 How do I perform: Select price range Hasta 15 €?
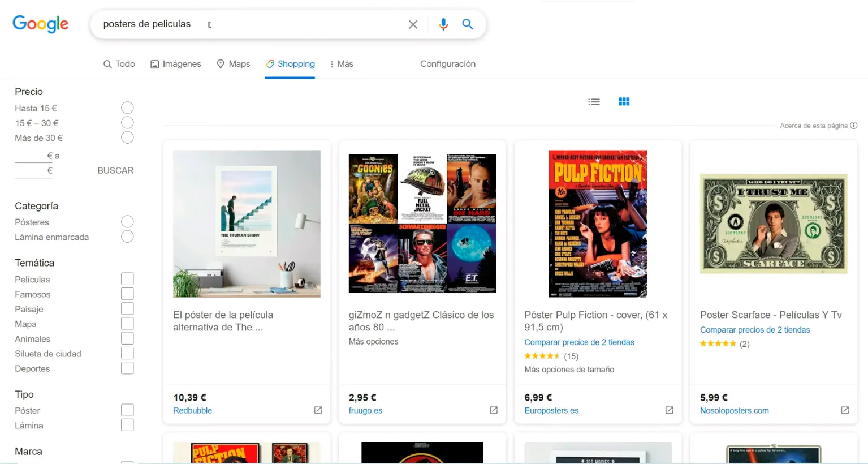tap(127, 108)
